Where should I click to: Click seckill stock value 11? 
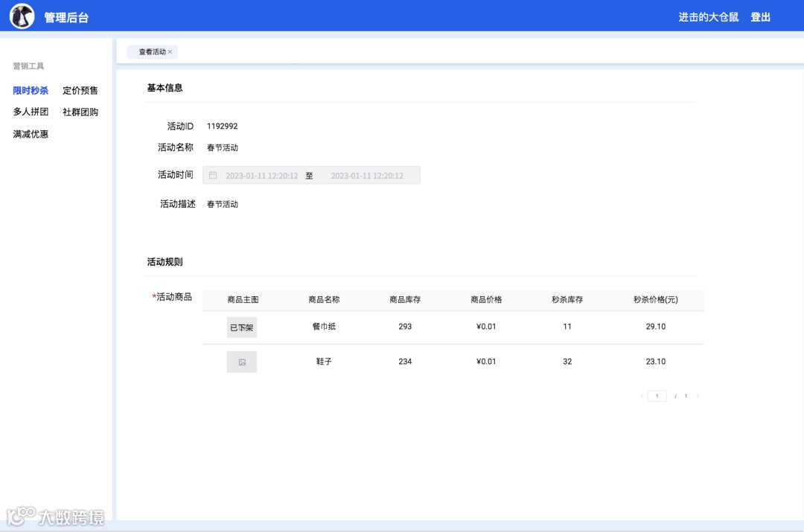pyautogui.click(x=567, y=327)
